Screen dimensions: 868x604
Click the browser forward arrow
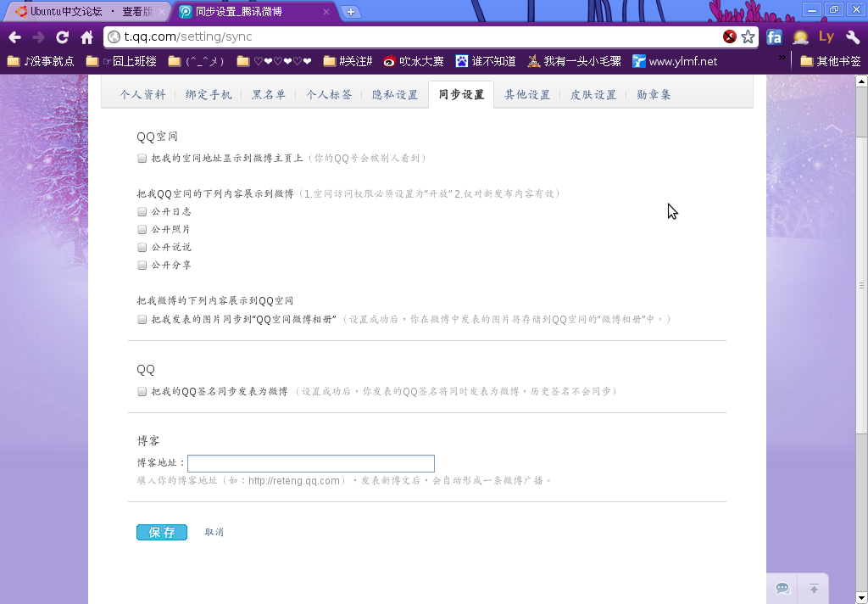pos(38,37)
